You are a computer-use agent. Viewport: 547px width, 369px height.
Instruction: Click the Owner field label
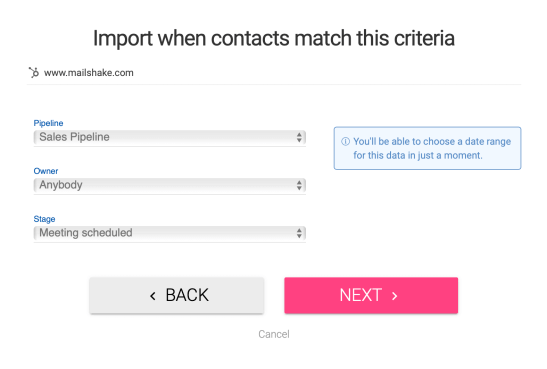(x=46, y=171)
